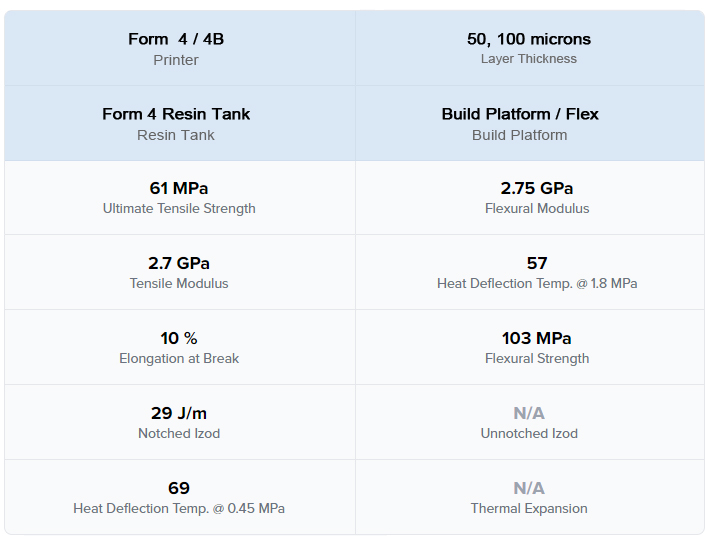The image size is (709, 544).
Task: Click the Form 4 / 4B printer cell
Action: pos(180,48)
